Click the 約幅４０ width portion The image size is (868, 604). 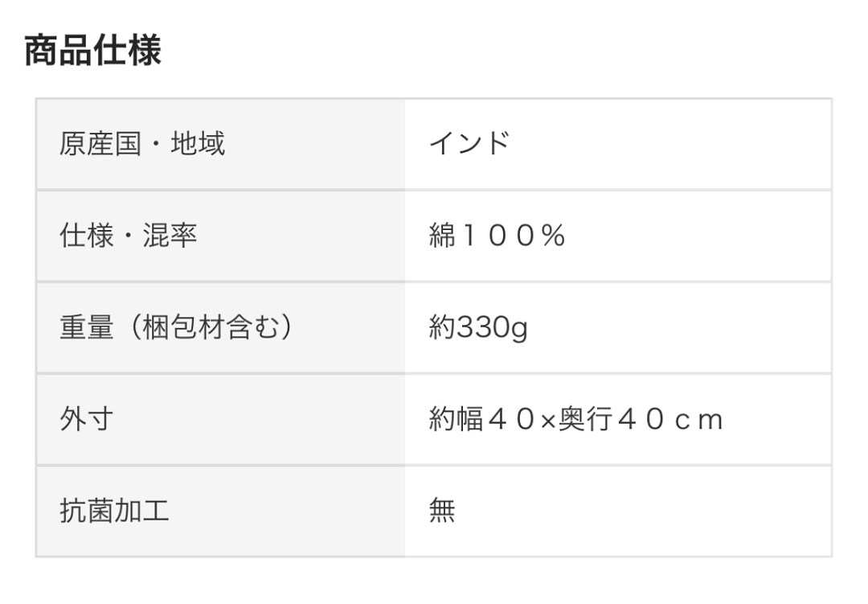point(482,419)
